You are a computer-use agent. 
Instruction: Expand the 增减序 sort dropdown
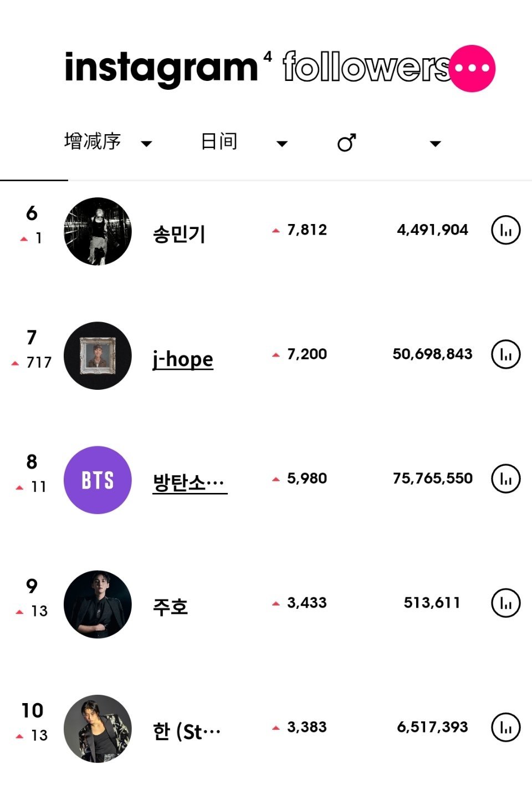pos(108,142)
